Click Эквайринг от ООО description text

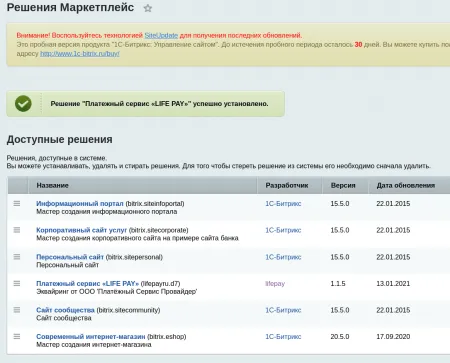click(116, 292)
